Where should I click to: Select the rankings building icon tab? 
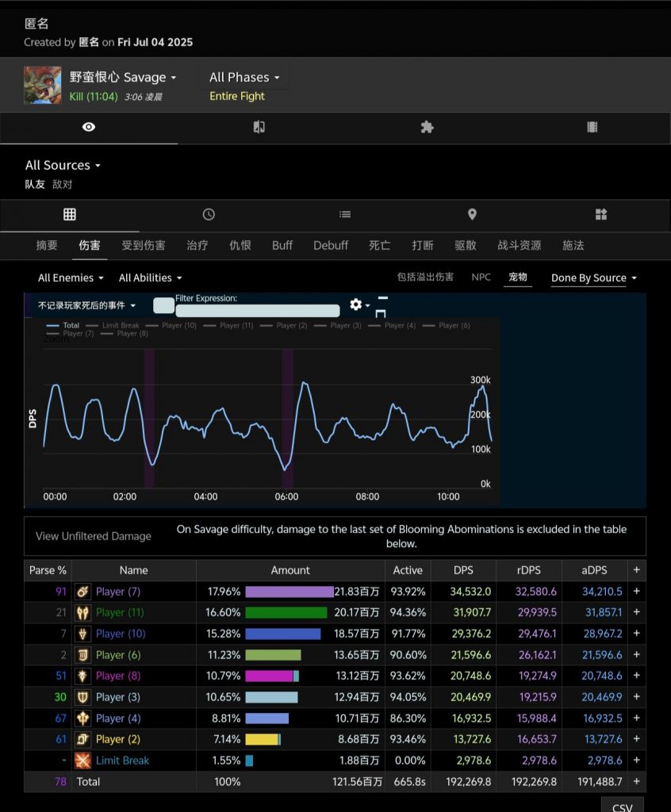(x=592, y=128)
